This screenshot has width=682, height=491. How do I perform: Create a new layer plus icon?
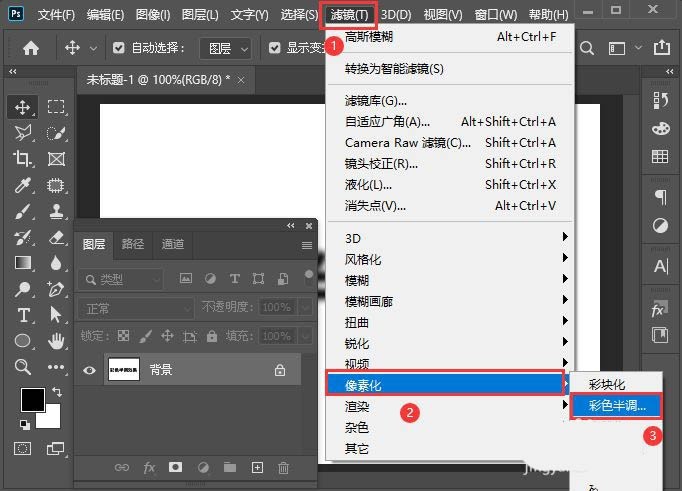coord(257,468)
